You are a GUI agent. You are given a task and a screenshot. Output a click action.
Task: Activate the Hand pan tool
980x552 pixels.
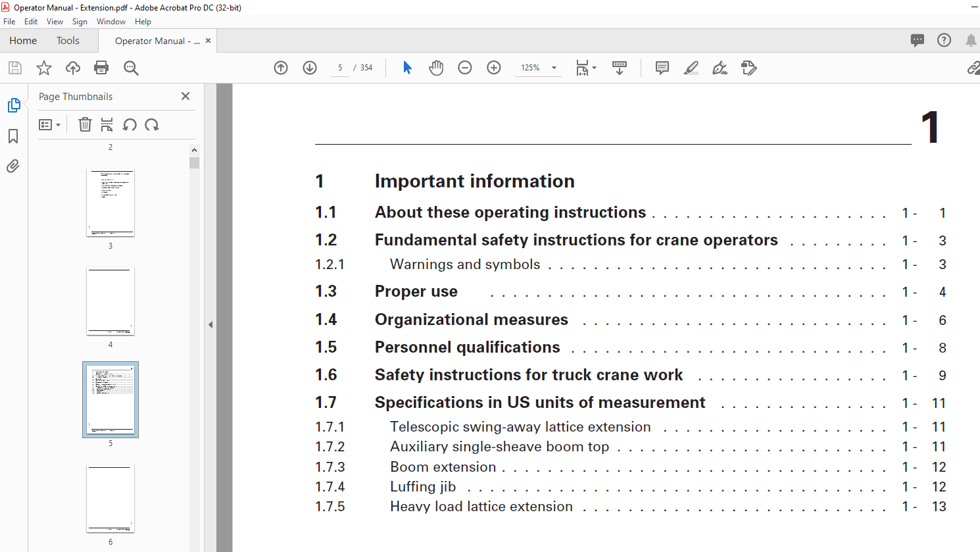436,68
